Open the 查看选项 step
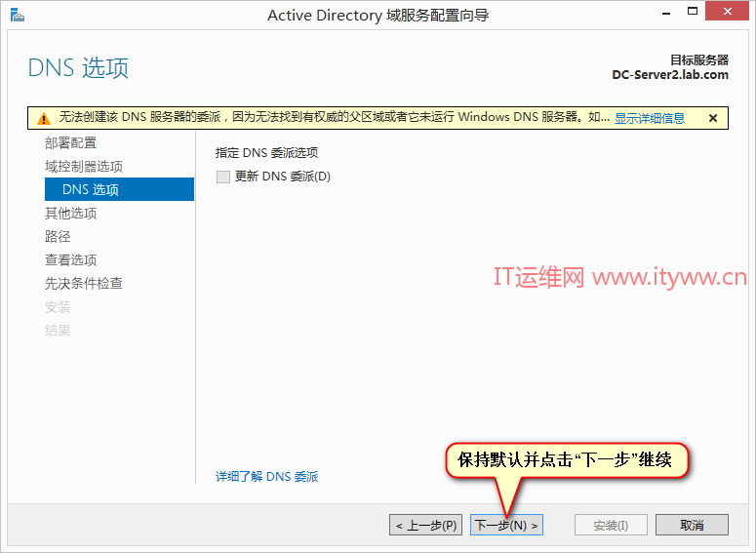Screen dimensions: 756x553 [x=71, y=259]
